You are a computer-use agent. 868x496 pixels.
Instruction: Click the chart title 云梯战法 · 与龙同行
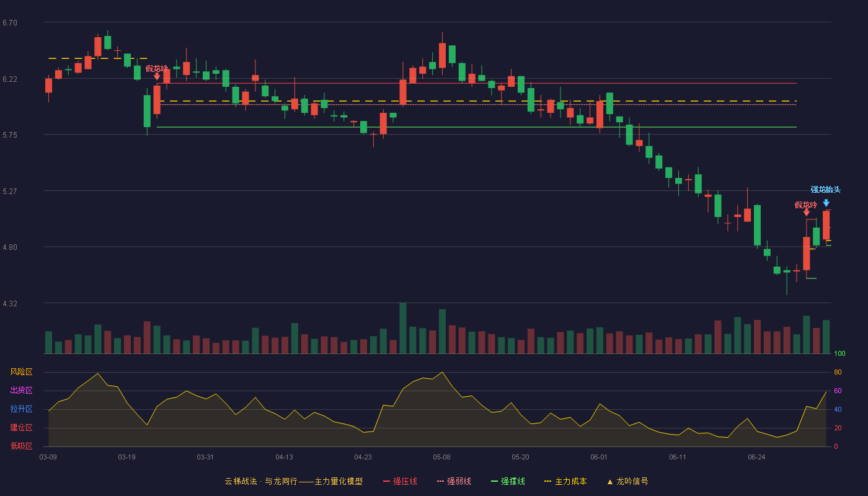pyautogui.click(x=261, y=481)
